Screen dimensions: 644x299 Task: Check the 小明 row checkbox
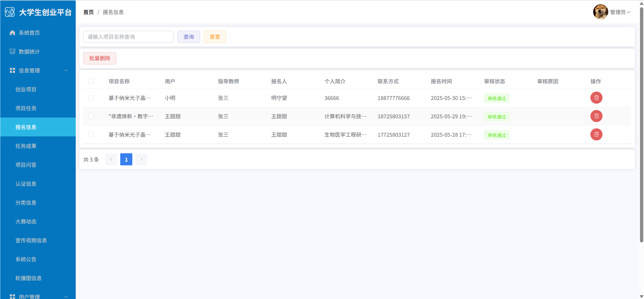tap(91, 98)
